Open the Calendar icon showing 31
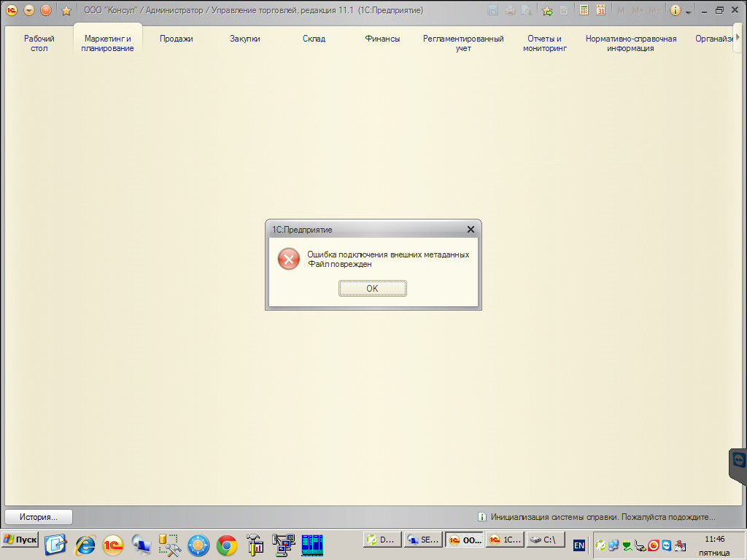Viewport: 747px width, 560px height. click(601, 10)
